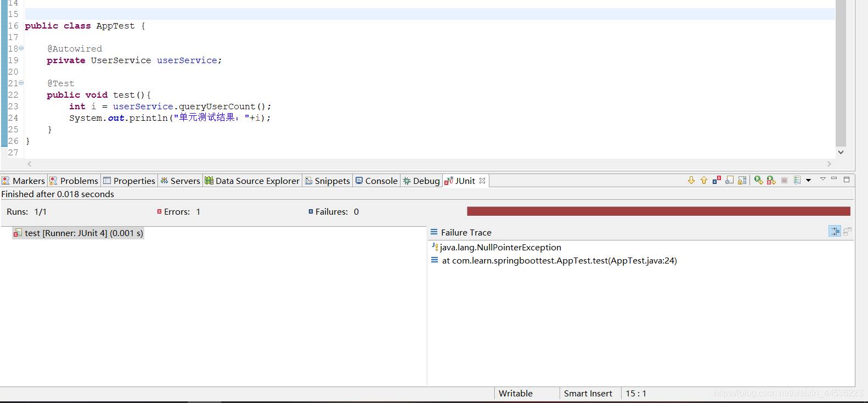Toggle show skipped tests only
The height and width of the screenshot is (403, 868).
729,180
